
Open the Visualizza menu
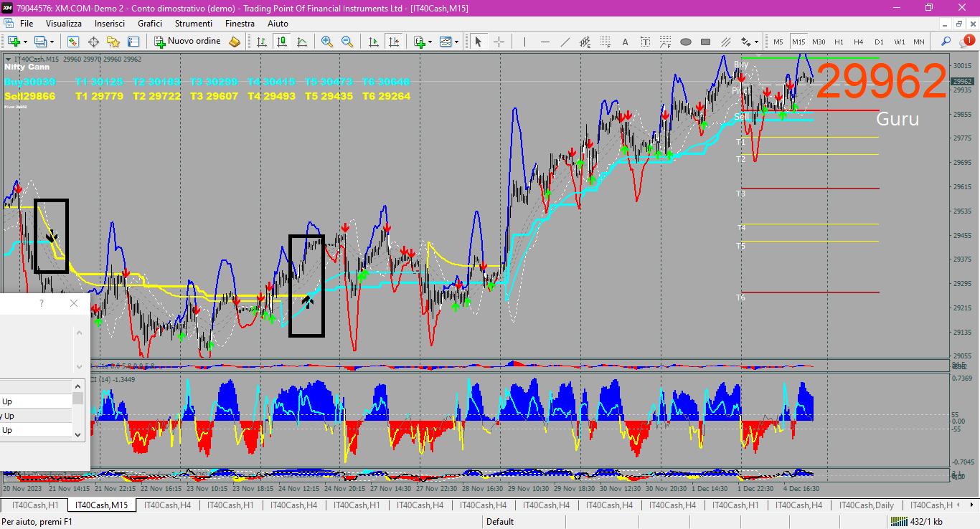pyautogui.click(x=64, y=24)
